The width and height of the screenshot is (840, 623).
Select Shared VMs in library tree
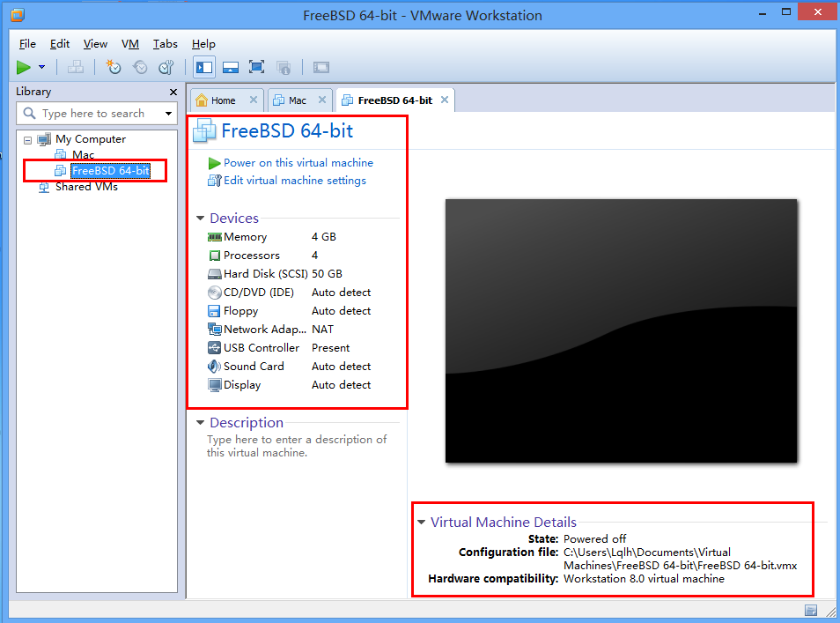pos(86,187)
